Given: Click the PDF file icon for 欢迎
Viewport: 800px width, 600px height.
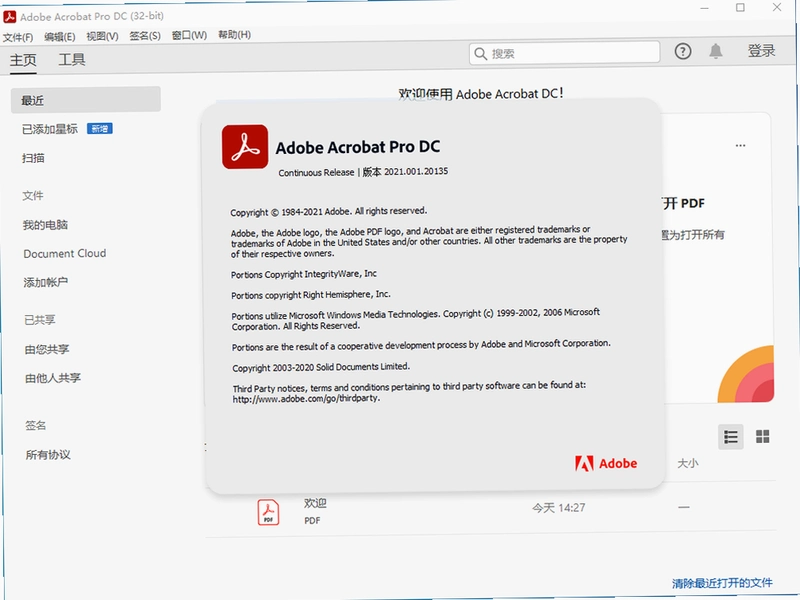Looking at the screenshot, I should [268, 512].
